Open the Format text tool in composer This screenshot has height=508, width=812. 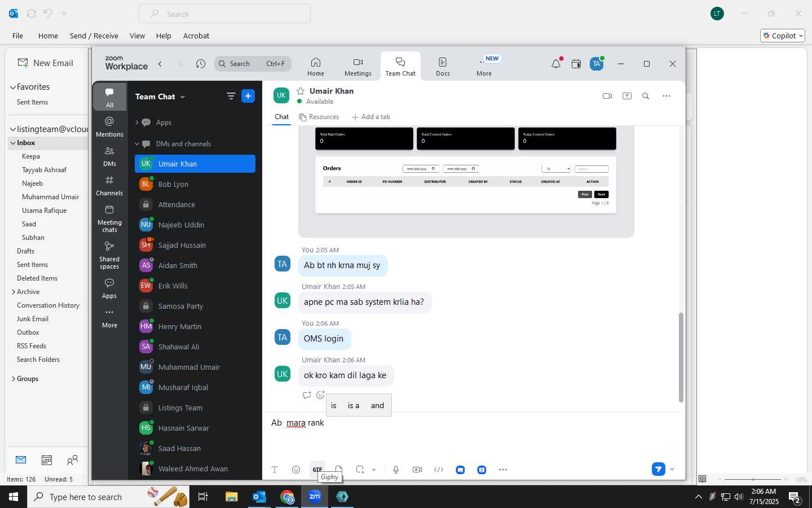[x=275, y=470]
